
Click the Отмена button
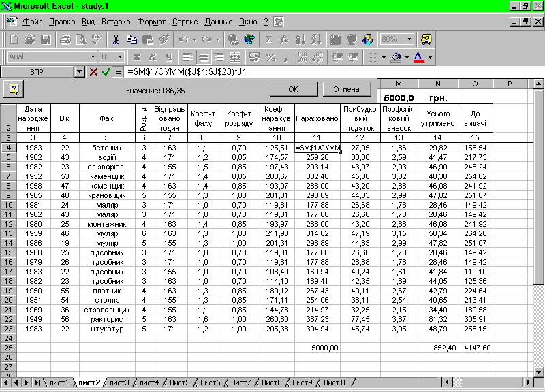click(346, 89)
